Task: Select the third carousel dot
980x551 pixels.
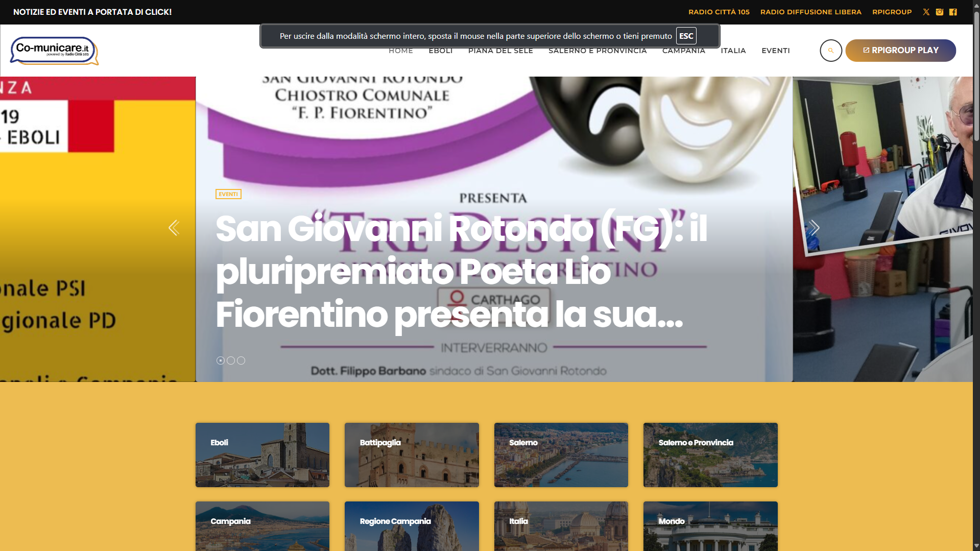Action: pyautogui.click(x=241, y=361)
